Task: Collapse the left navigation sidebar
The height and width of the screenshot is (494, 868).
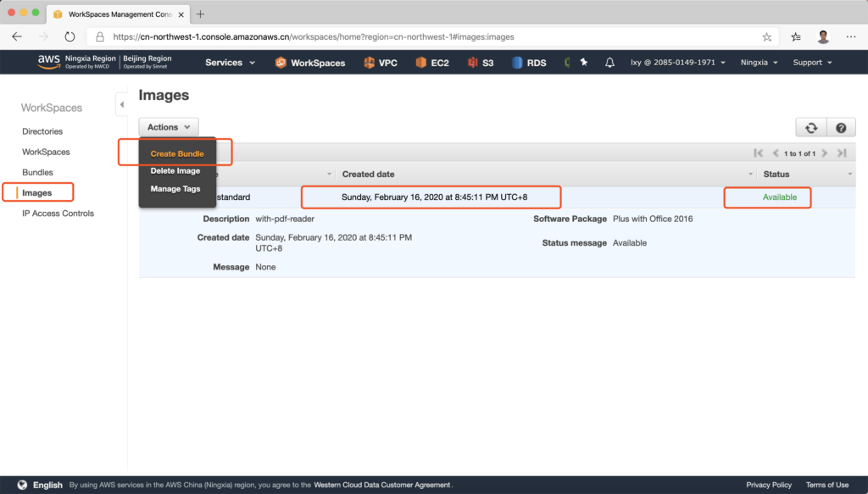Action: click(121, 104)
